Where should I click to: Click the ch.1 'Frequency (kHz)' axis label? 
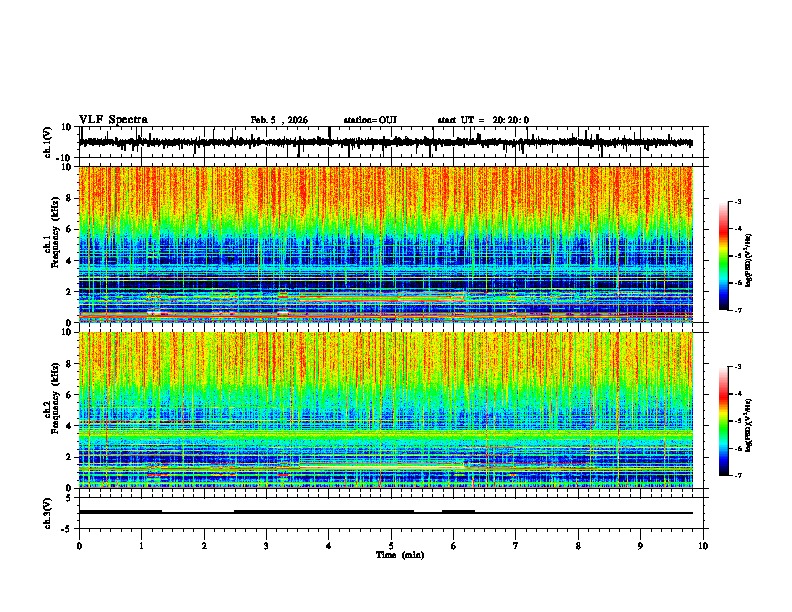(x=56, y=232)
